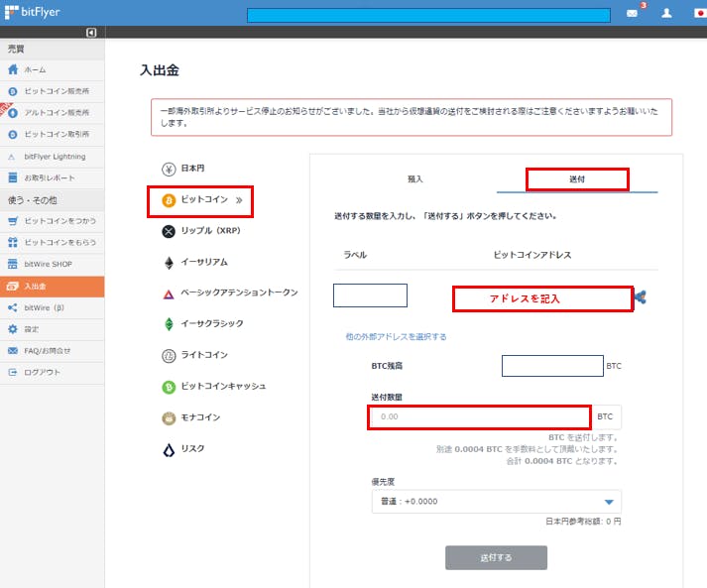Switch to the 送付 send tab
This screenshot has width=707, height=588.
pyautogui.click(x=577, y=179)
